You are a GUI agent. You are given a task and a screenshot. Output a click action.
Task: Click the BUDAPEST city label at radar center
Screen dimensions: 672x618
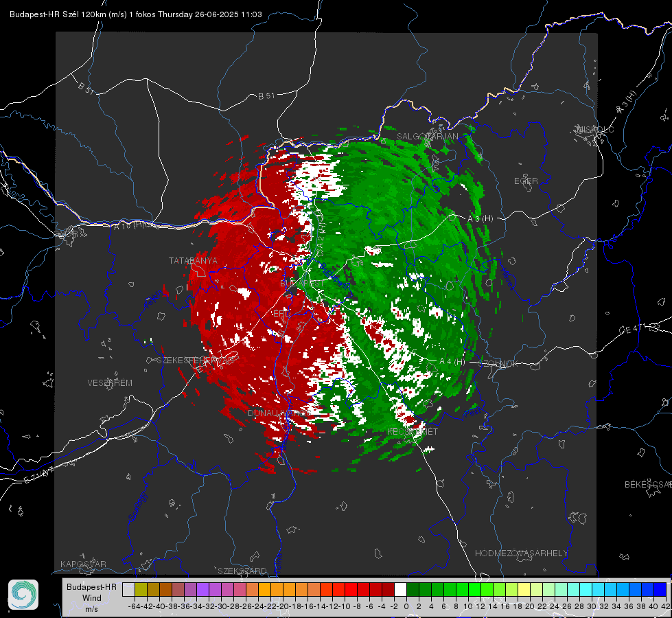point(302,284)
